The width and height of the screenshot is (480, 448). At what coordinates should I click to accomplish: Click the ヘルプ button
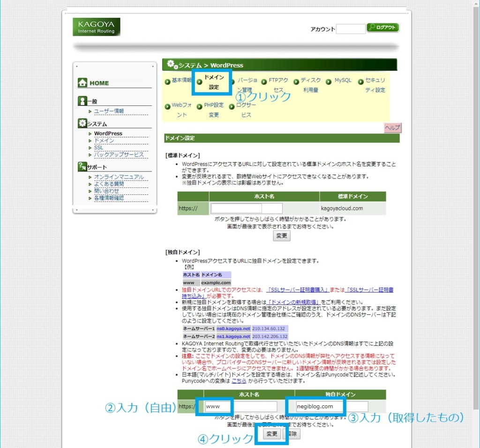392,127
